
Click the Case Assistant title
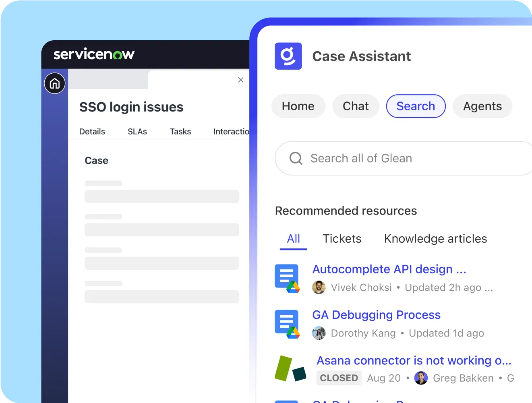point(362,56)
